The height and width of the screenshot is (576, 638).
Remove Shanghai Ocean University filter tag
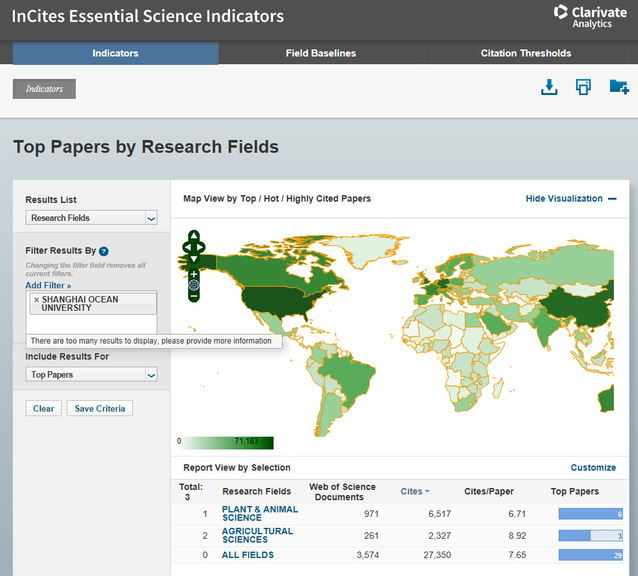pyautogui.click(x=37, y=299)
